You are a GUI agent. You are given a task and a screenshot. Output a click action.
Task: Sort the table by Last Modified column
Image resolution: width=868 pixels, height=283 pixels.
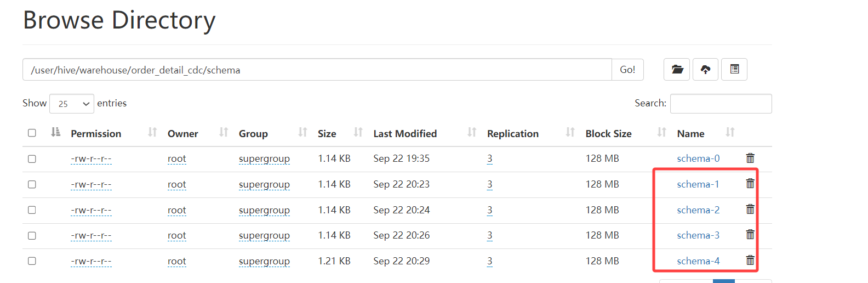click(405, 134)
